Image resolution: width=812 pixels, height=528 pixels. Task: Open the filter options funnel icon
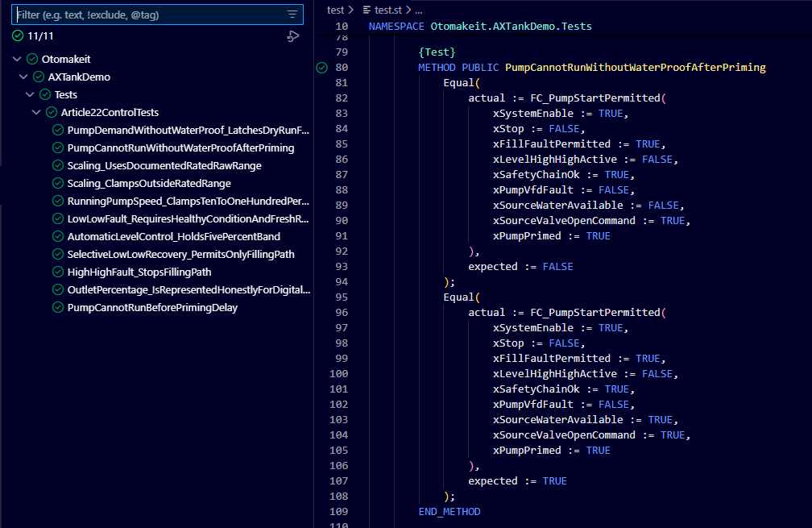click(292, 15)
